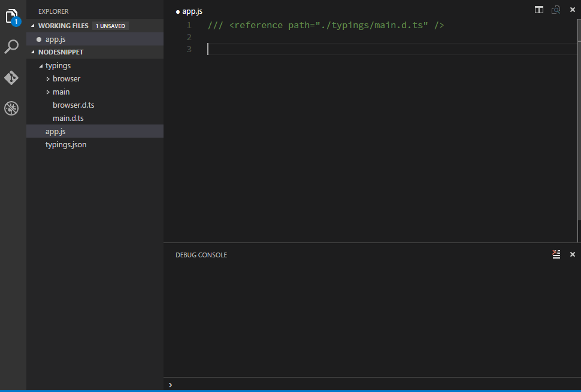
Task: Open typings.json in the explorer
Action: tap(66, 145)
